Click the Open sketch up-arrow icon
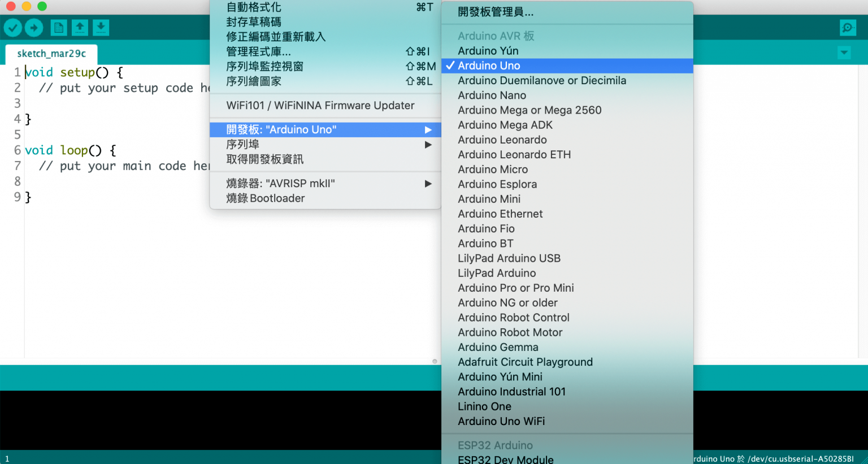 coord(80,27)
